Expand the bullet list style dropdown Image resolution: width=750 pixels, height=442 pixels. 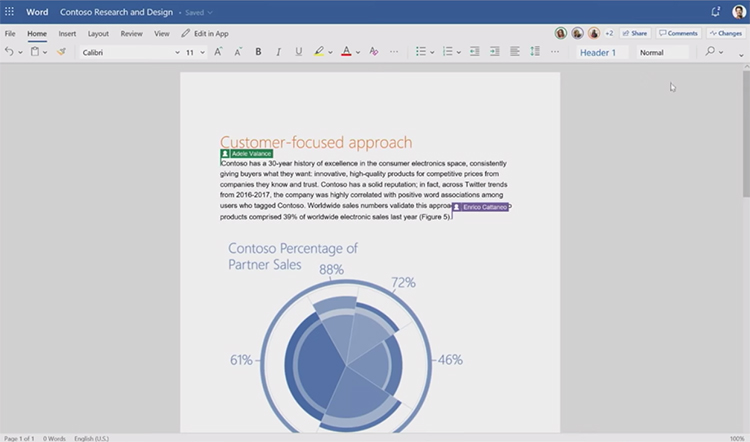[x=432, y=53]
